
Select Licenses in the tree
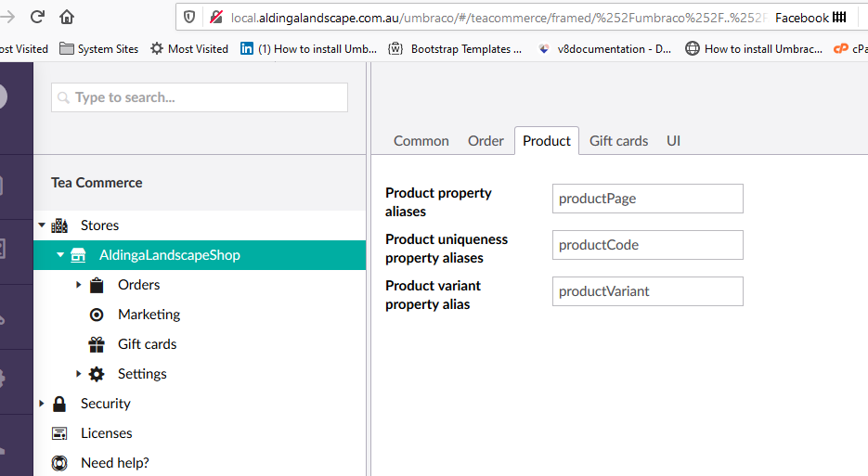tap(106, 433)
